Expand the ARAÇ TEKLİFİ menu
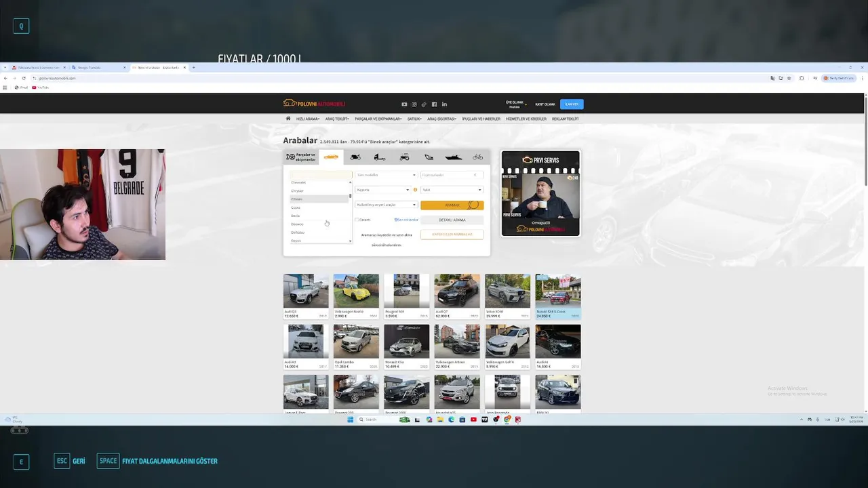Screen dimensions: 868x488 pos(337,119)
